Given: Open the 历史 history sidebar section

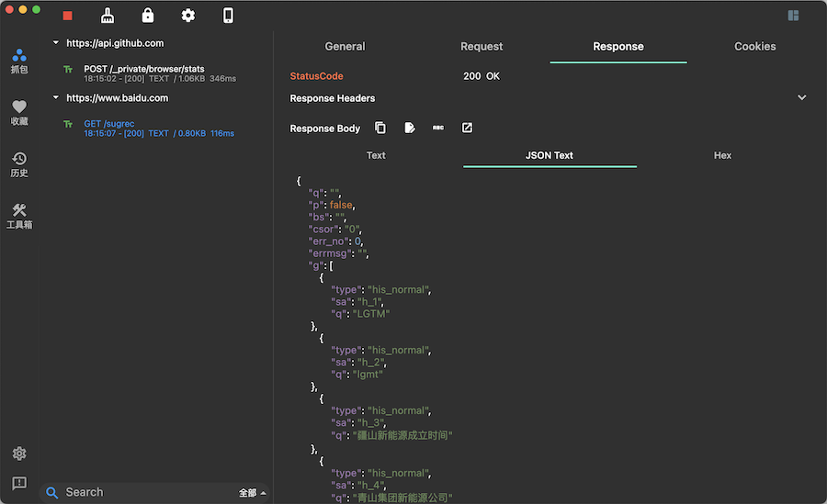Looking at the screenshot, I should click(x=19, y=164).
